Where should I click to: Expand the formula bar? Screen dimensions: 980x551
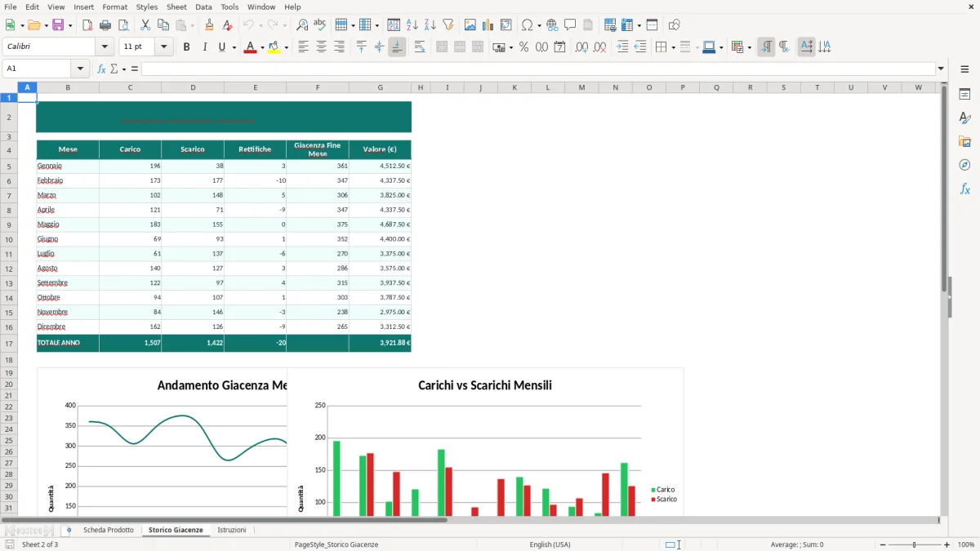tap(941, 69)
